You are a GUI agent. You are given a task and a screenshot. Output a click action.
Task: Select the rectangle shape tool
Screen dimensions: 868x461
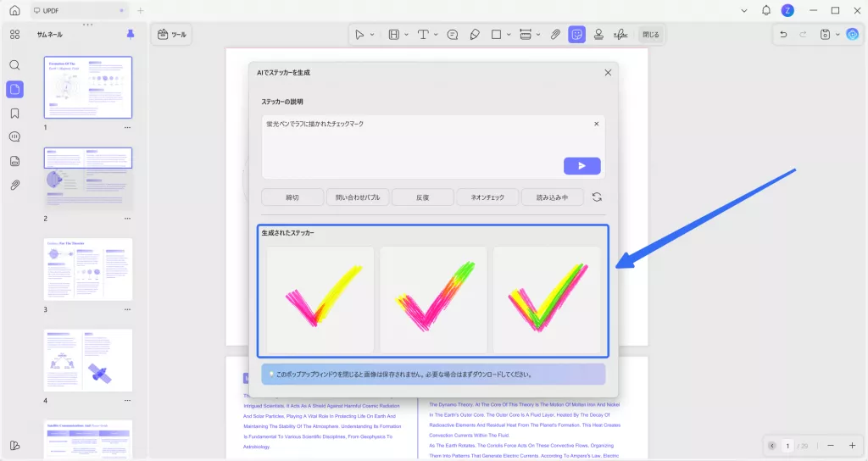(497, 34)
